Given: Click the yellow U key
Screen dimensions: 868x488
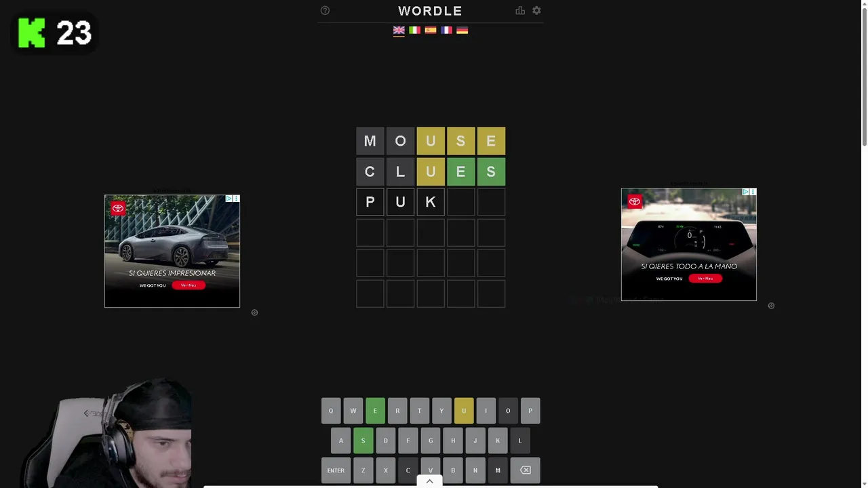Looking at the screenshot, I should click(464, 411).
